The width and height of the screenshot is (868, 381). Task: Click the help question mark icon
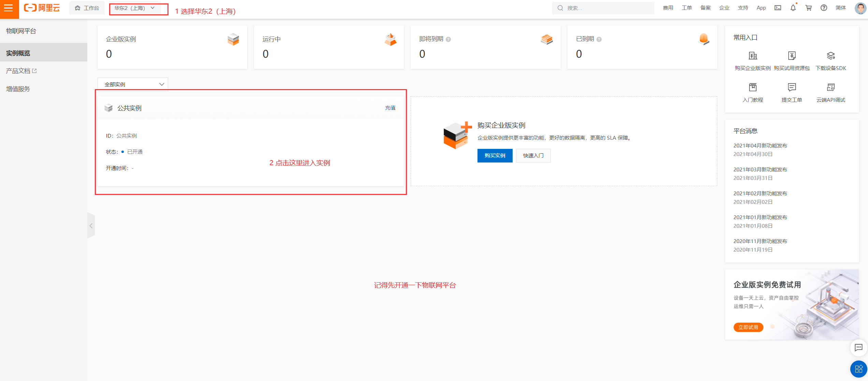tap(824, 8)
